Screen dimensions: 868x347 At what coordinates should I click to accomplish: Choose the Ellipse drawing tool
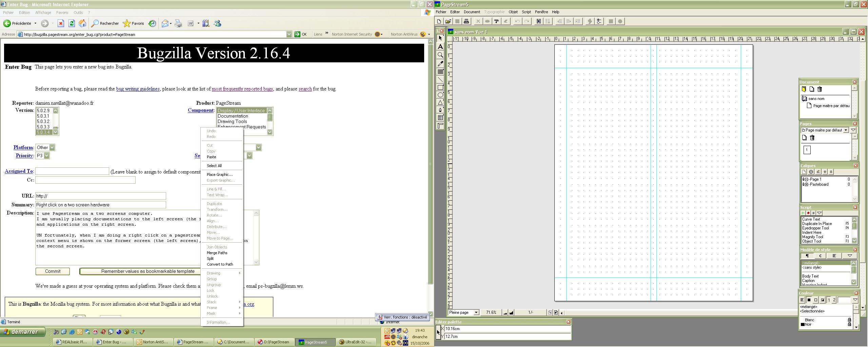click(440, 95)
